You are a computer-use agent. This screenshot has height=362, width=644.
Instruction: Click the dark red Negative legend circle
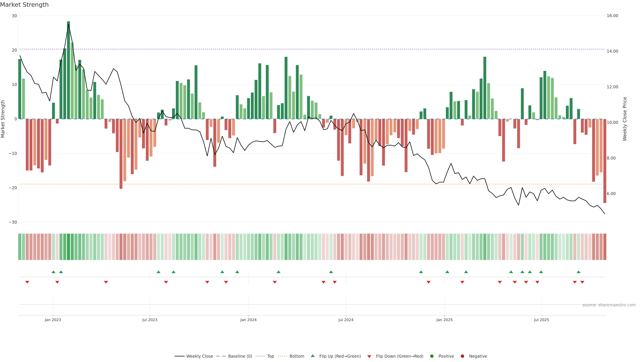pyautogui.click(x=462, y=356)
